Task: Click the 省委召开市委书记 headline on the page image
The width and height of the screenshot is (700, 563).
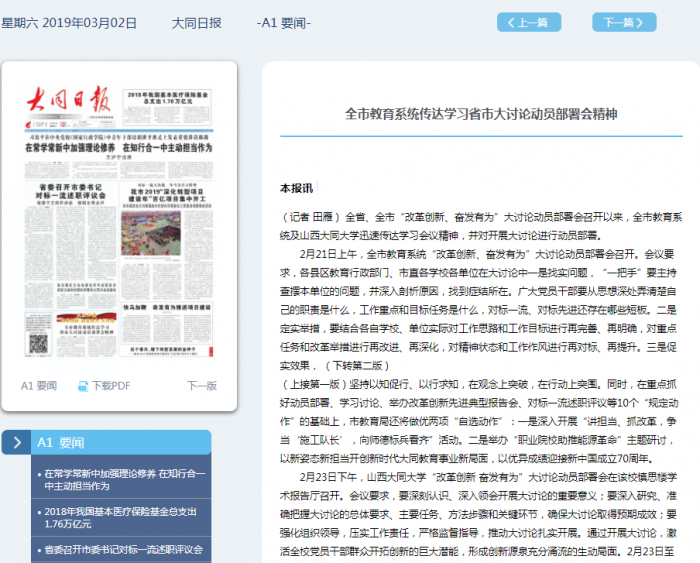Action: point(66,192)
